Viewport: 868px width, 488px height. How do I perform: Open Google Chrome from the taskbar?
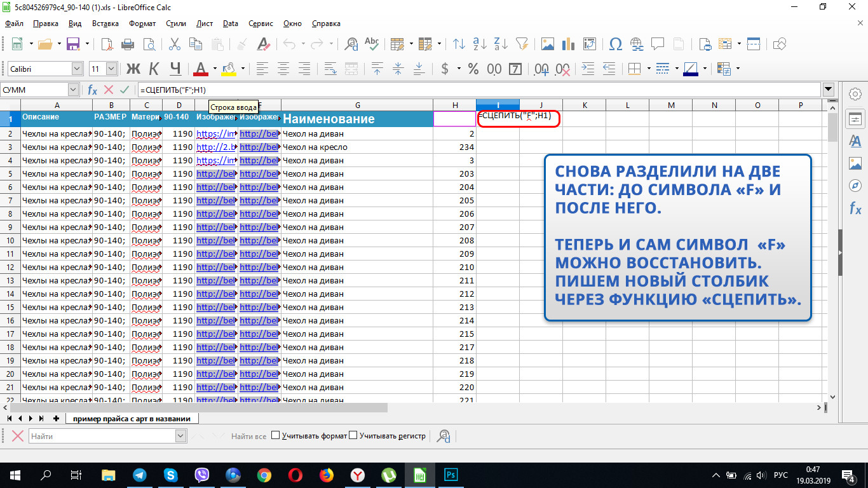pyautogui.click(x=264, y=475)
